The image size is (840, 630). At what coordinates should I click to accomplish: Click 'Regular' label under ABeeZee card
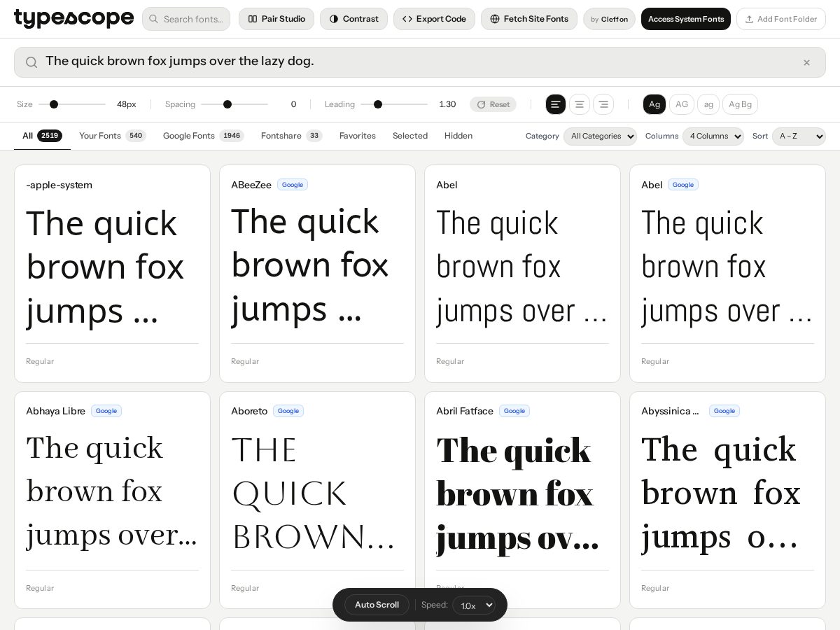[x=245, y=361]
